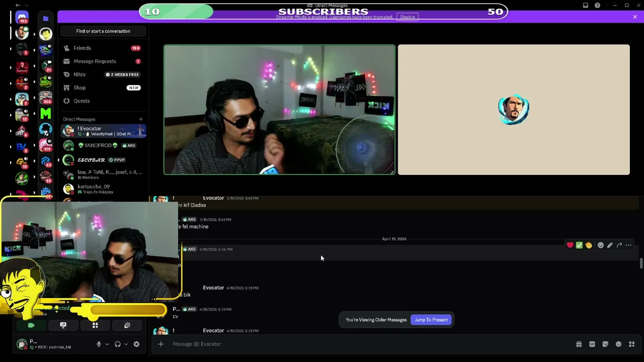Add heart reaction to message
Image resolution: width=644 pixels, height=362 pixels.
click(x=570, y=245)
